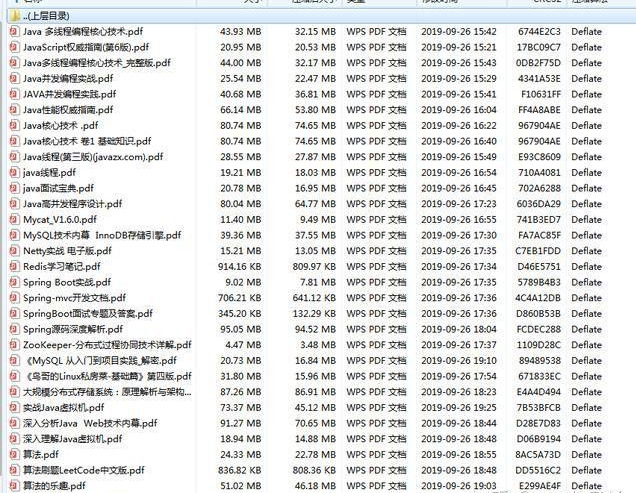Click size value 4.47 MB

[x=243, y=345]
